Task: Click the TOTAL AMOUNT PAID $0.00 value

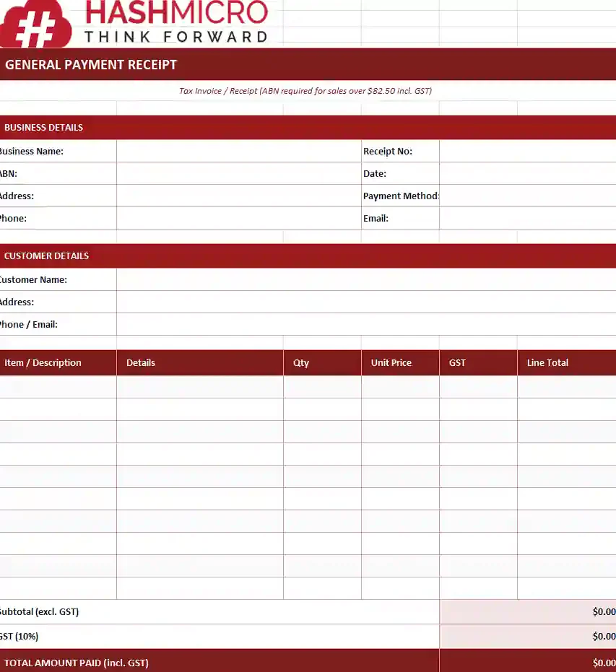Action: click(604, 663)
